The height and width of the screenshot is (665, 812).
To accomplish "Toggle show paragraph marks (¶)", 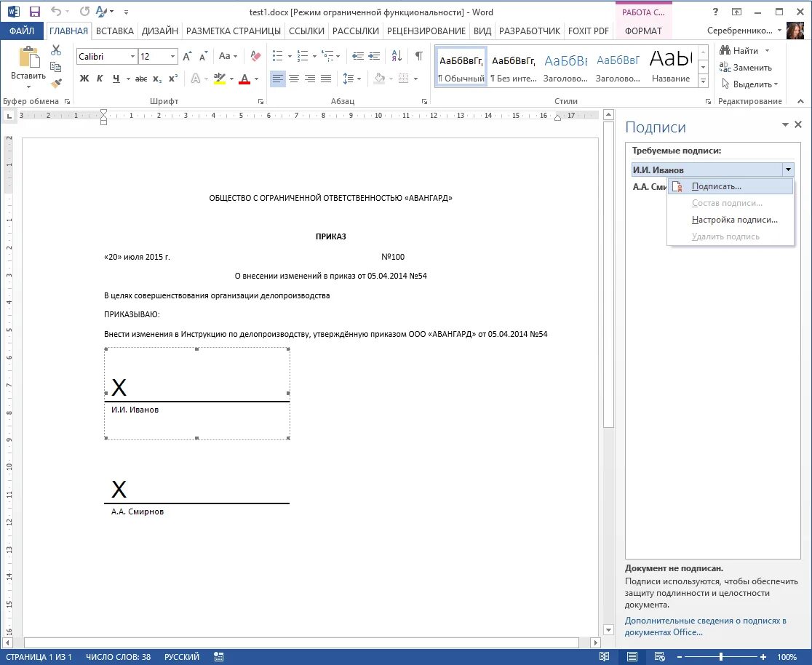I will tap(419, 56).
